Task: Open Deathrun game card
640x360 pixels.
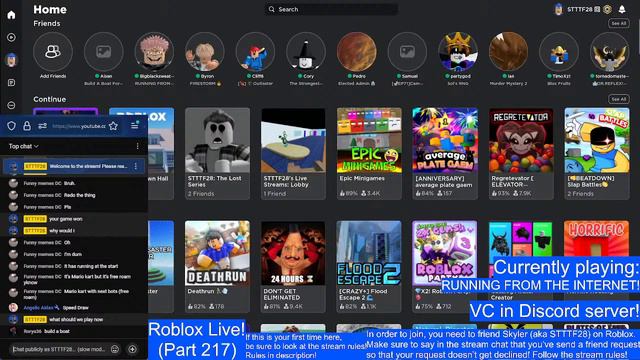Action: pyautogui.click(x=217, y=266)
